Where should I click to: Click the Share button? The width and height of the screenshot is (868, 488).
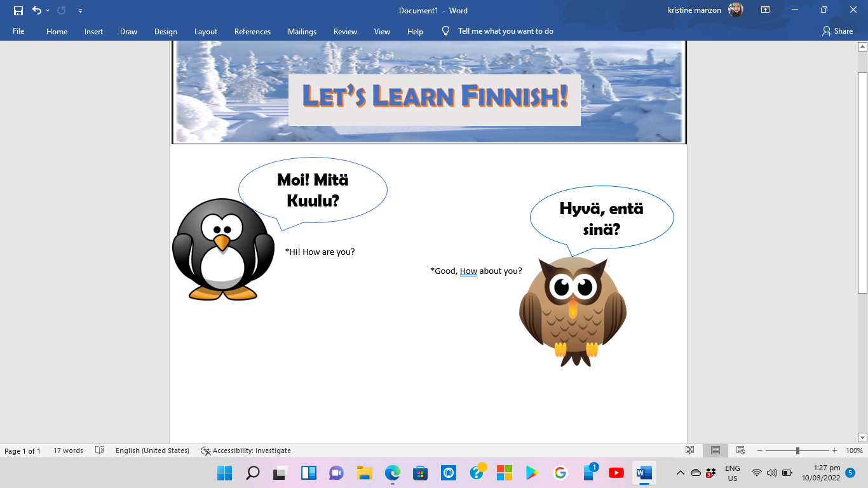837,31
